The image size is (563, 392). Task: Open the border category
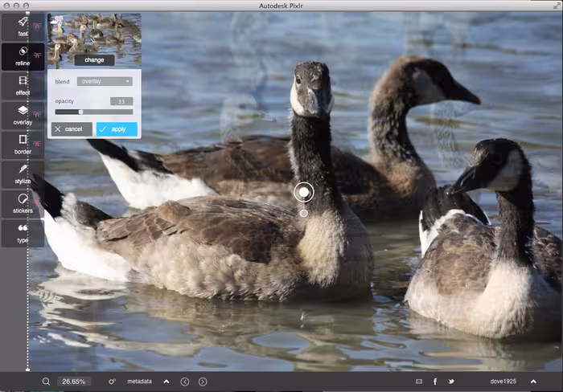pyautogui.click(x=23, y=145)
